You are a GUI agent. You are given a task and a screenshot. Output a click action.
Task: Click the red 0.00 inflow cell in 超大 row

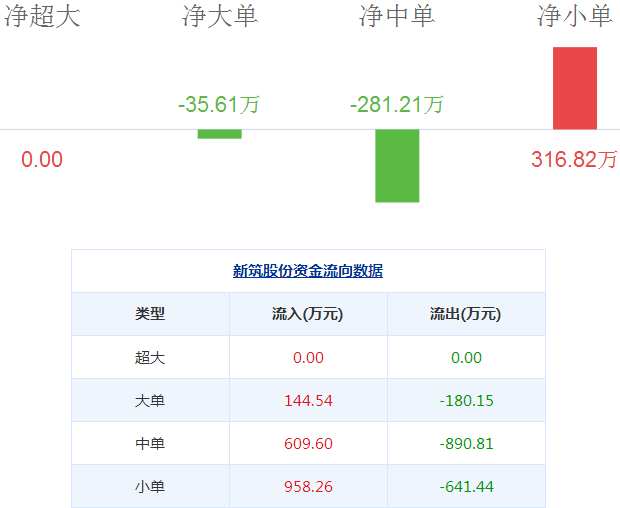308,358
